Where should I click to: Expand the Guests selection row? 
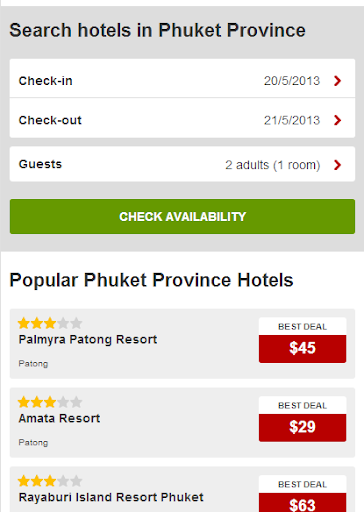click(x=182, y=164)
